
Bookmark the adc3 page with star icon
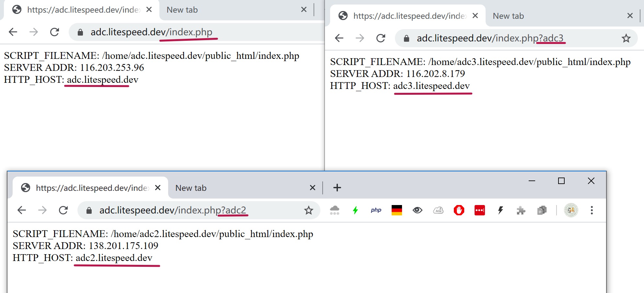pyautogui.click(x=626, y=38)
